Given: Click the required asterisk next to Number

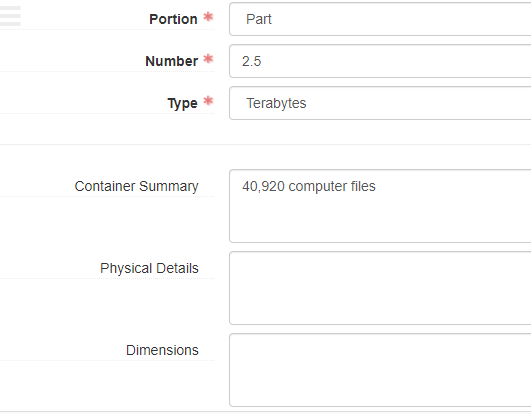Looking at the screenshot, I should 208,59.
